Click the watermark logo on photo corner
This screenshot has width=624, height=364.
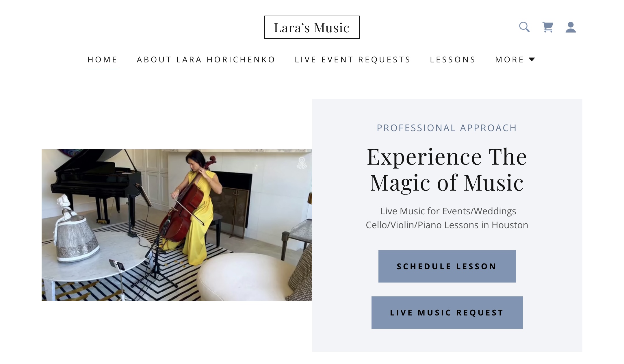(x=302, y=163)
